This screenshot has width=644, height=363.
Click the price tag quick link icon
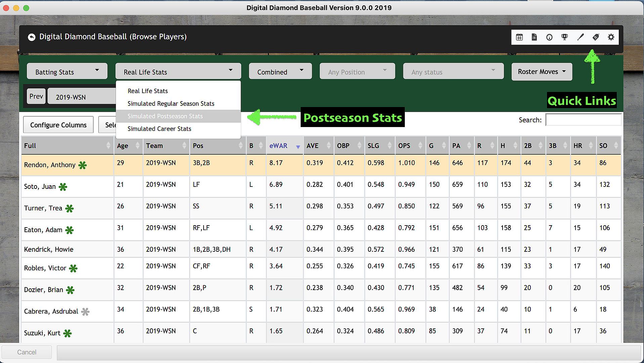pos(596,37)
